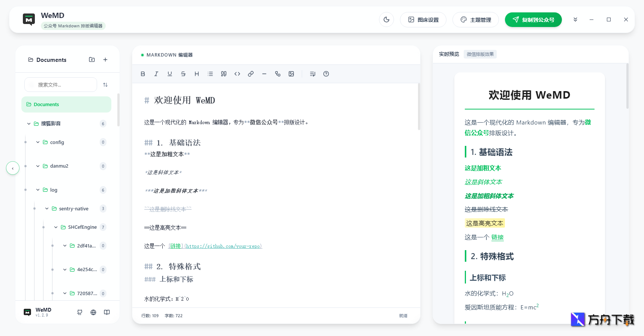
Task: Insert a bullet list from the toolbar
Action: pyautogui.click(x=210, y=74)
